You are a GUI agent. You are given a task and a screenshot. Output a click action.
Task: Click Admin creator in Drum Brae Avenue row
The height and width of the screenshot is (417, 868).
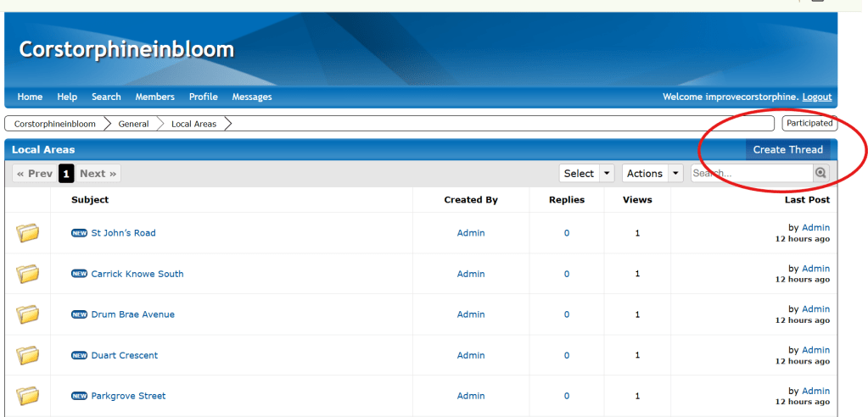[471, 314]
